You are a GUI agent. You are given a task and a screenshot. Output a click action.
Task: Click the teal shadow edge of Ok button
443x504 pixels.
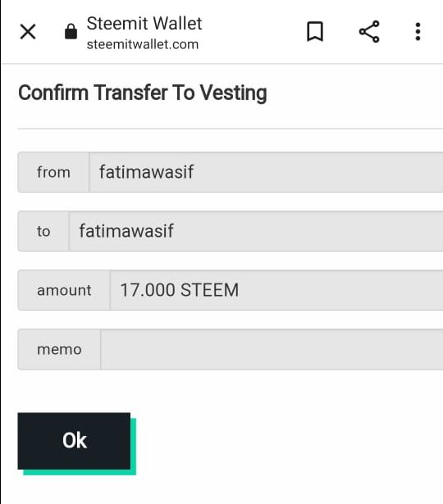(x=133, y=447)
